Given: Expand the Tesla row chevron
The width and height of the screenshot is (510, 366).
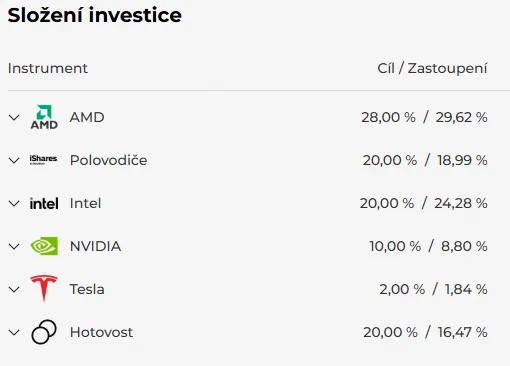Looking at the screenshot, I should pos(14,289).
